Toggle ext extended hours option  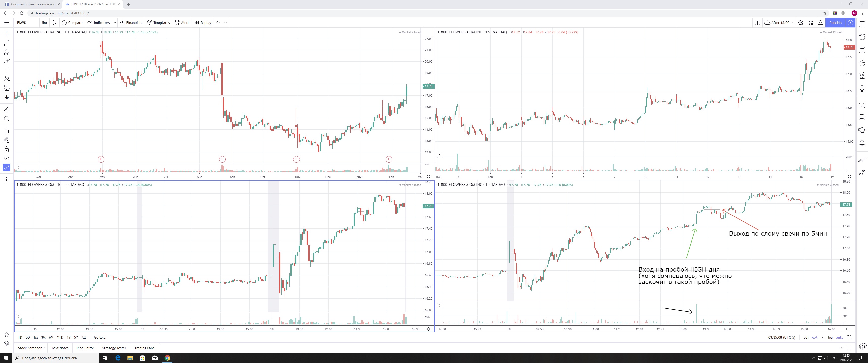click(x=815, y=337)
